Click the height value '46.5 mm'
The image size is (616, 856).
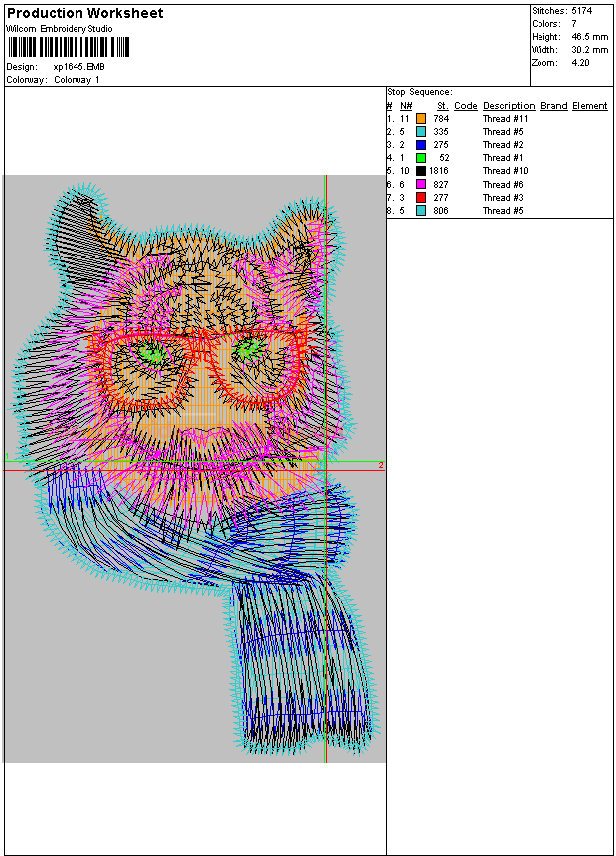click(x=590, y=37)
